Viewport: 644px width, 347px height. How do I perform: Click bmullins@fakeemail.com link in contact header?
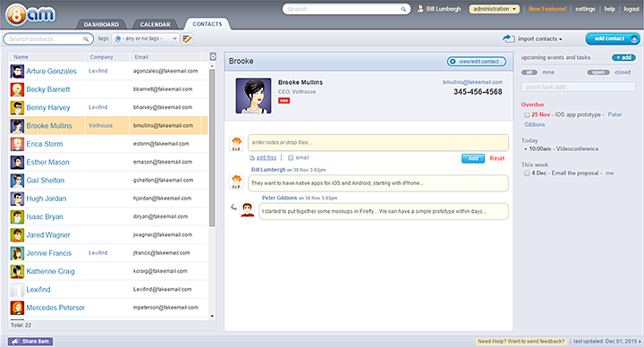pos(472,82)
